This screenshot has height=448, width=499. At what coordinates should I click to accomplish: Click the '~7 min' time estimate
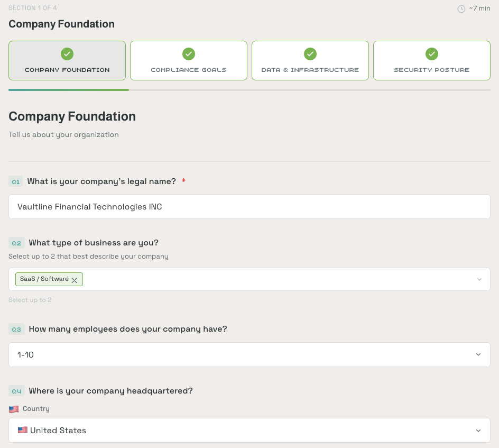click(x=479, y=8)
